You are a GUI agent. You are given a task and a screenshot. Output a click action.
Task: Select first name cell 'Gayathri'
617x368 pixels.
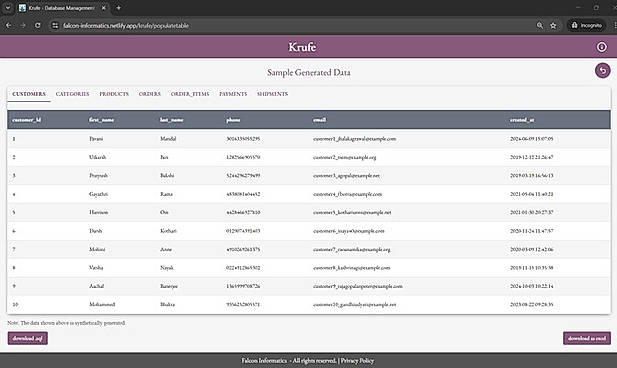click(98, 194)
